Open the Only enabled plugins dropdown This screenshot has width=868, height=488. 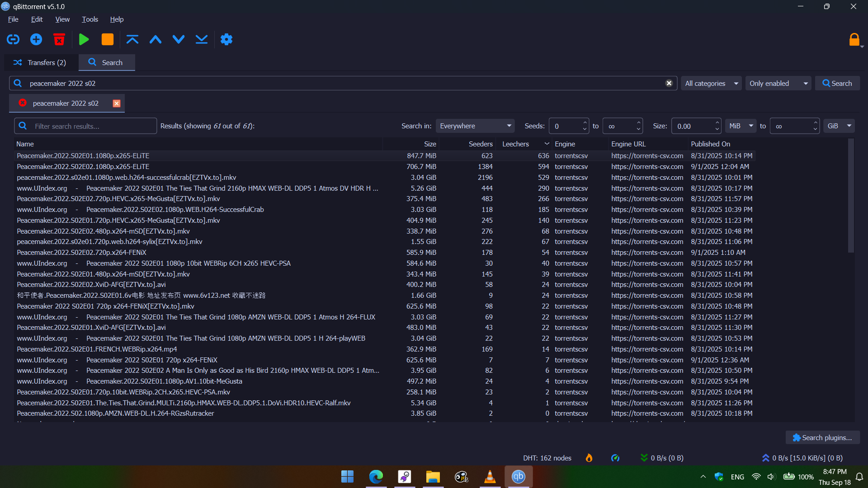(778, 83)
